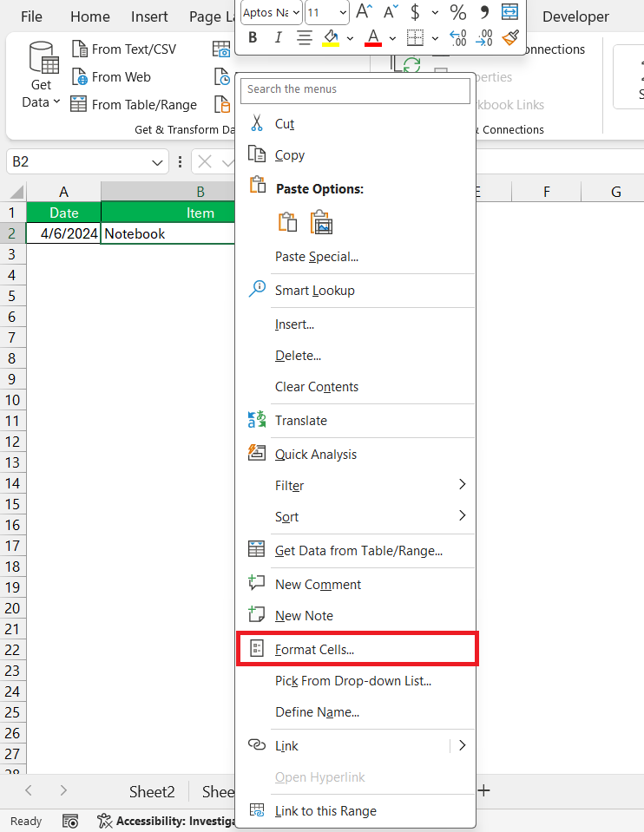
Task: Click From Table/Range ribbon button
Action: (x=134, y=104)
